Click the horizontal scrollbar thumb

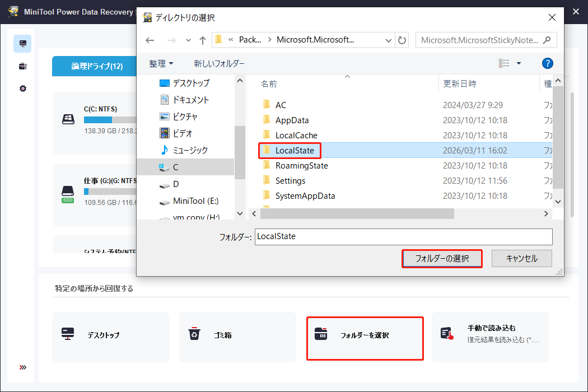[357, 213]
